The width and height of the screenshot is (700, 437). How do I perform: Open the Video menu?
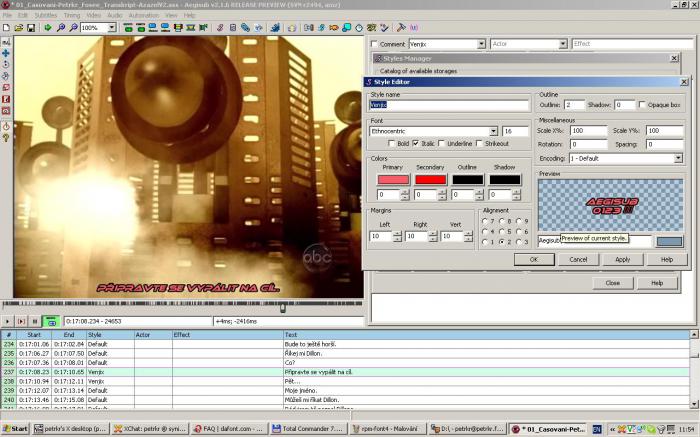pyautogui.click(x=94, y=15)
